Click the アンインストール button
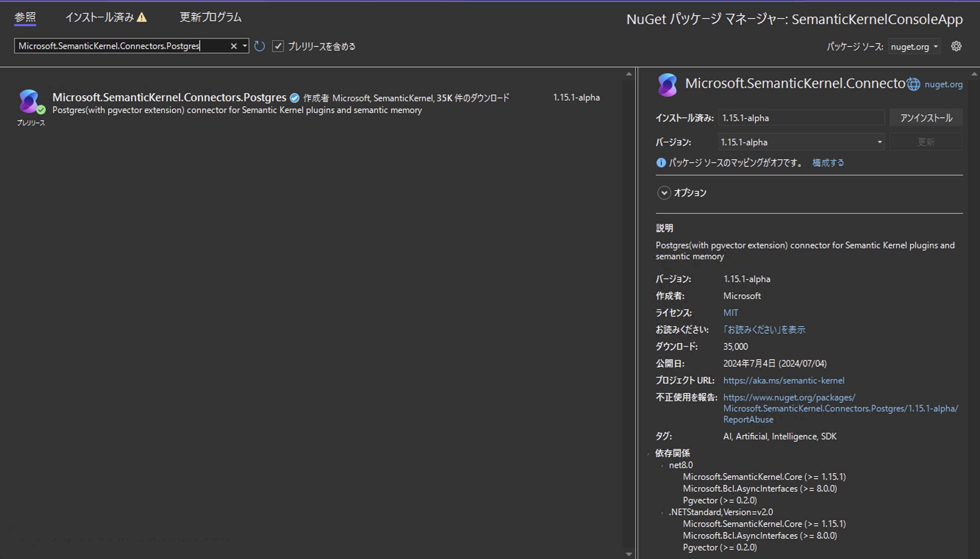This screenshot has width=980, height=559. [926, 117]
